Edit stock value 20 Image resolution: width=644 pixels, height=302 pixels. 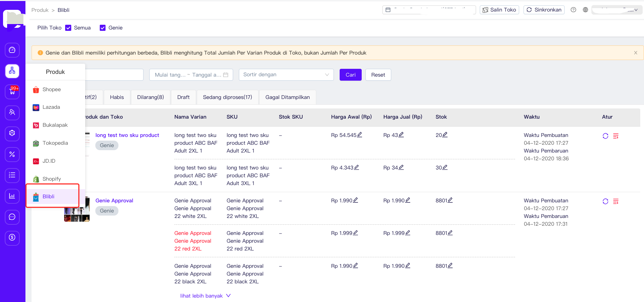click(445, 135)
